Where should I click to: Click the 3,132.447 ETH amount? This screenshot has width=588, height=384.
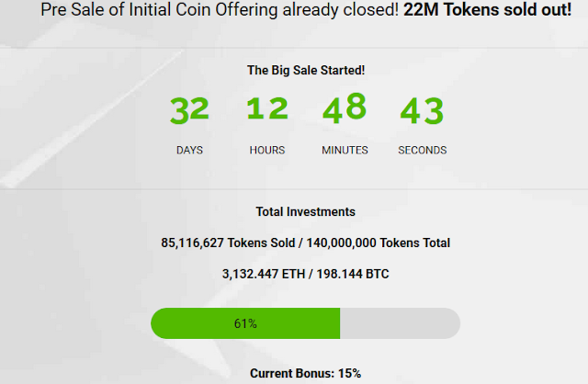point(264,274)
